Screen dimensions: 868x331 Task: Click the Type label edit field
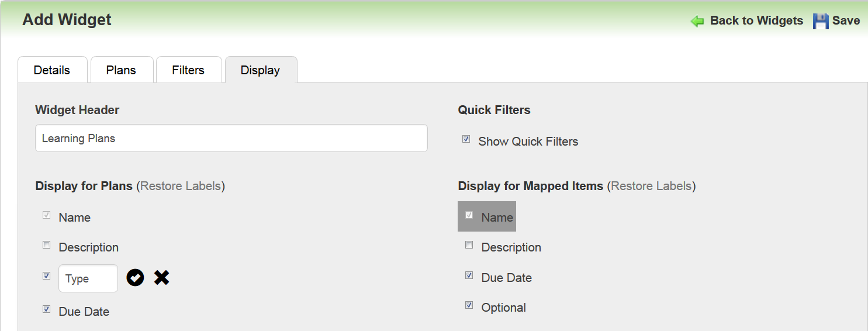(88, 278)
